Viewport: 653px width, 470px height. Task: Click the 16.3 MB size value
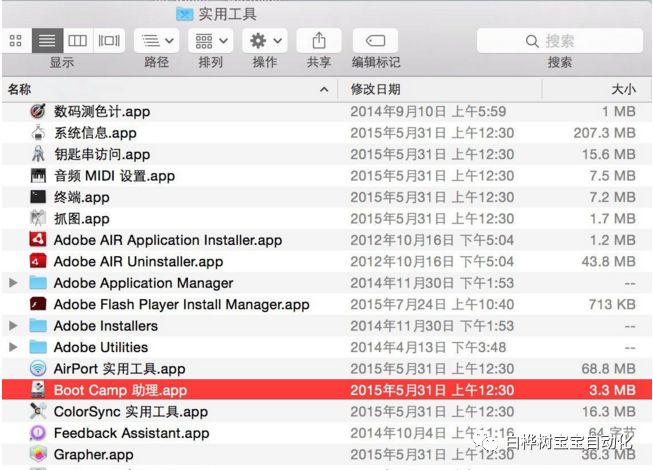pos(609,411)
